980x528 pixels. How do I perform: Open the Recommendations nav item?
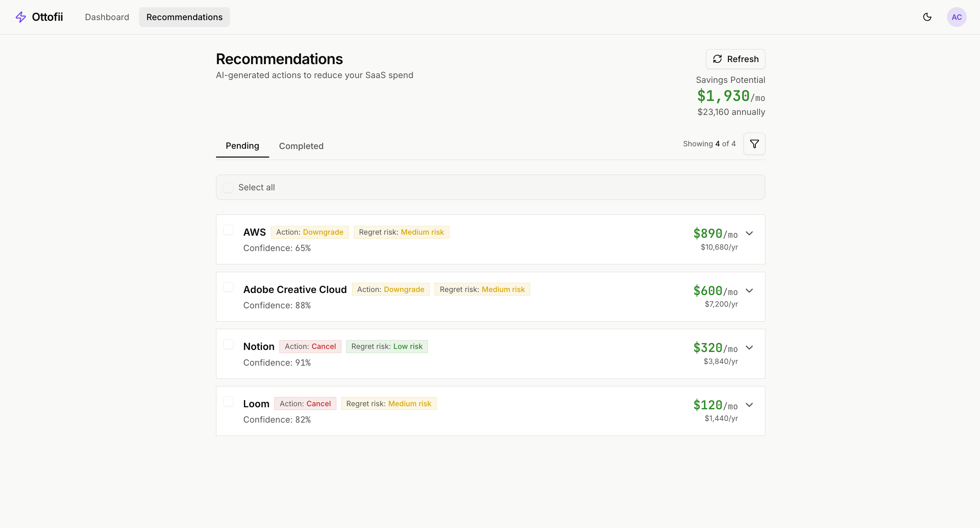point(184,17)
